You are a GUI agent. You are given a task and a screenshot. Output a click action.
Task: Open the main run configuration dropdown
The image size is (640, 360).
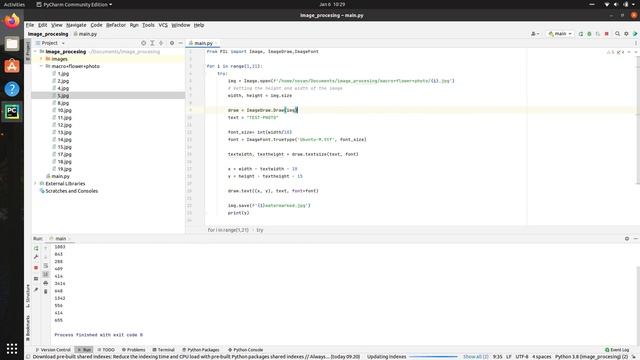[560, 34]
